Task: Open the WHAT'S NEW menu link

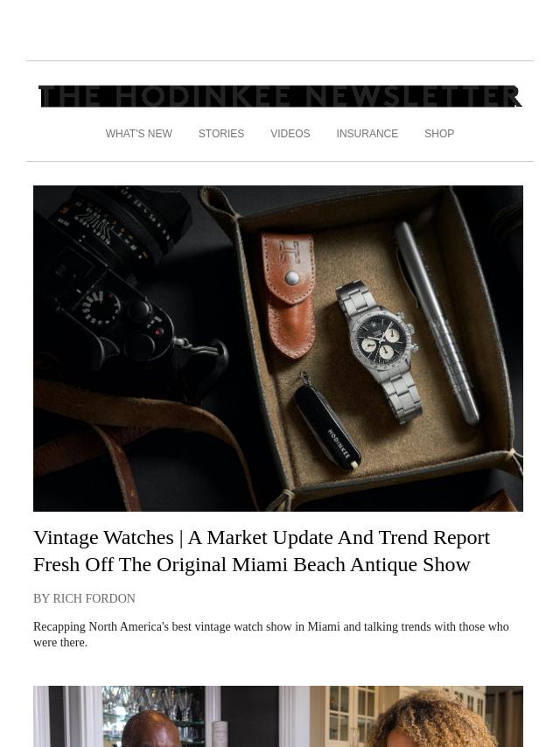Action: (x=139, y=134)
